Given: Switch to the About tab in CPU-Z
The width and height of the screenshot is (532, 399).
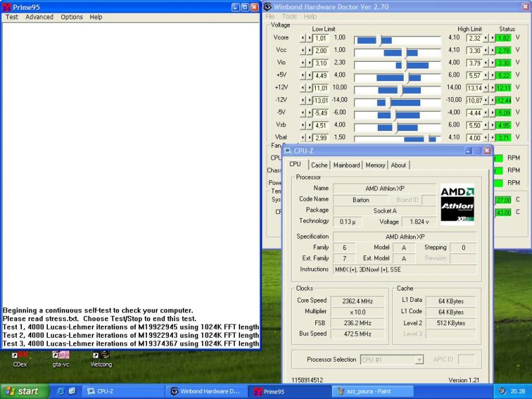Looking at the screenshot, I should tap(398, 165).
